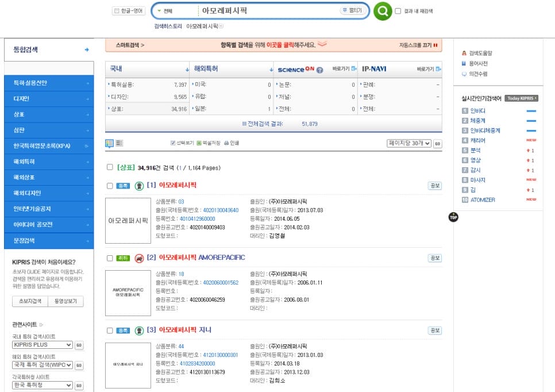Click the registered badge icon for result [3]
The height and width of the screenshot is (392, 555).
click(x=139, y=330)
